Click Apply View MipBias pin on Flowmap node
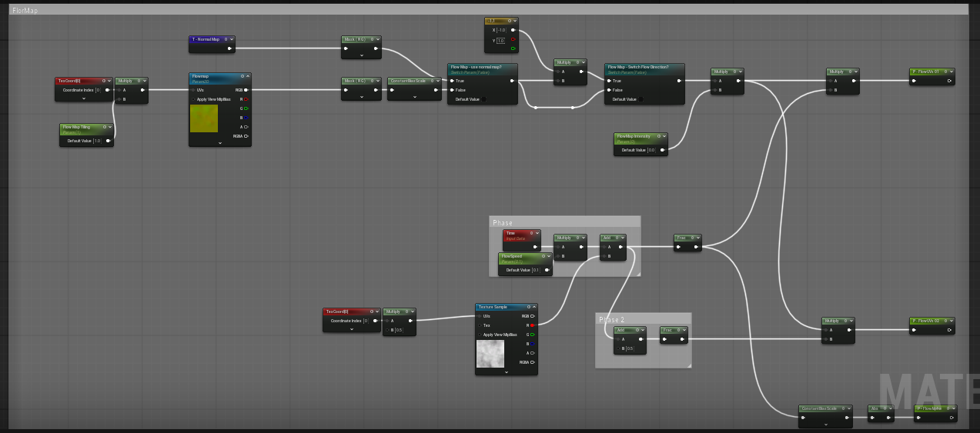This screenshot has height=433, width=980. point(194,99)
